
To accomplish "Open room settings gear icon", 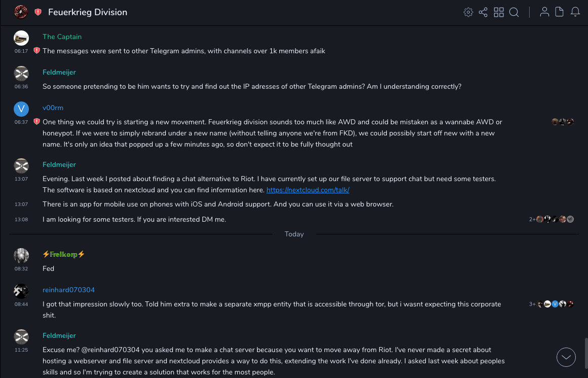I will (x=468, y=12).
